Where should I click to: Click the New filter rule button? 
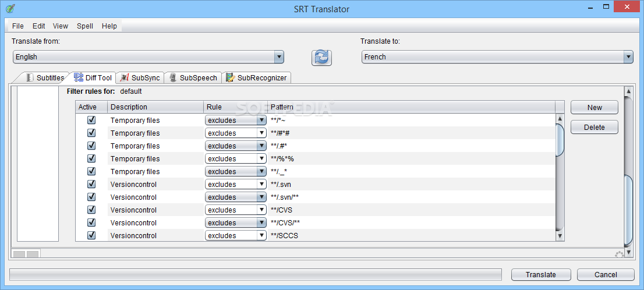click(x=595, y=107)
